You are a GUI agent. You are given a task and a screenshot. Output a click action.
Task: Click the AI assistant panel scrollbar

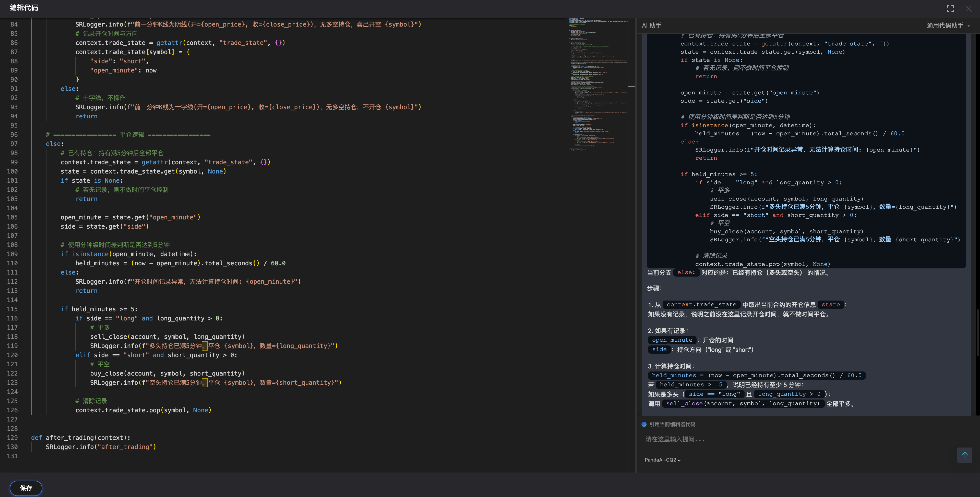(x=977, y=332)
